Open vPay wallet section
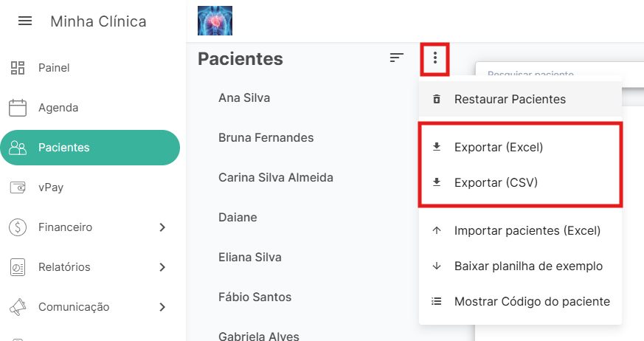The height and width of the screenshot is (341, 644). tap(50, 187)
